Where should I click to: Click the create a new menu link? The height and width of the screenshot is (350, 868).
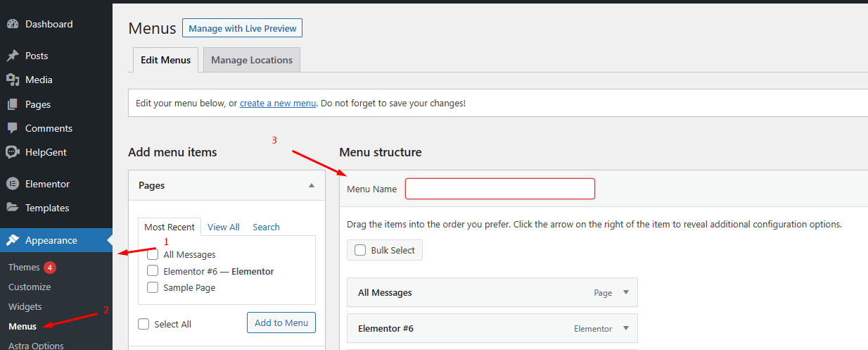click(278, 103)
